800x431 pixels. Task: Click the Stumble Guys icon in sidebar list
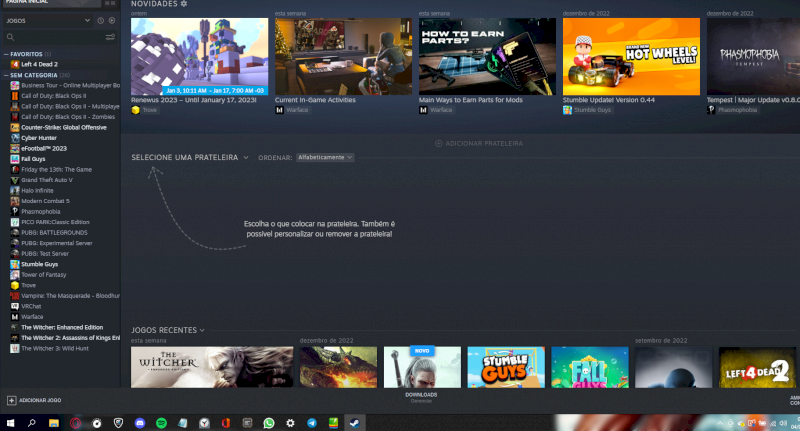[15, 264]
